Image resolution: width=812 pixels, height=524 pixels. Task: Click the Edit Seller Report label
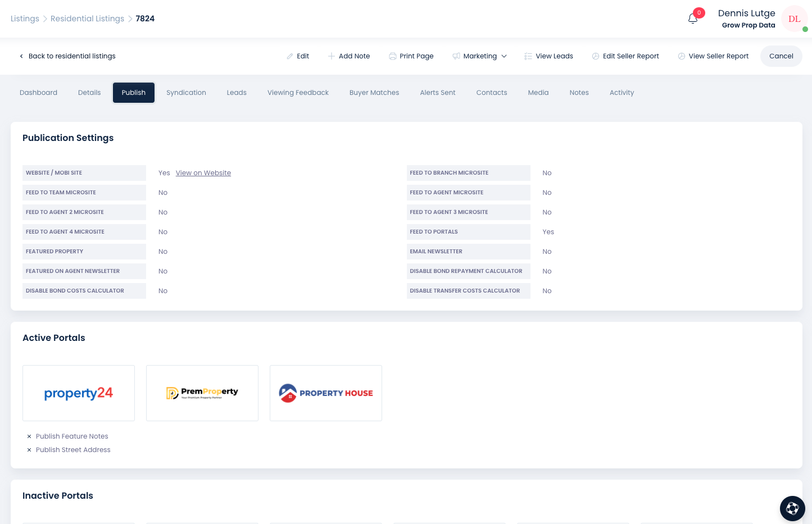click(x=630, y=56)
